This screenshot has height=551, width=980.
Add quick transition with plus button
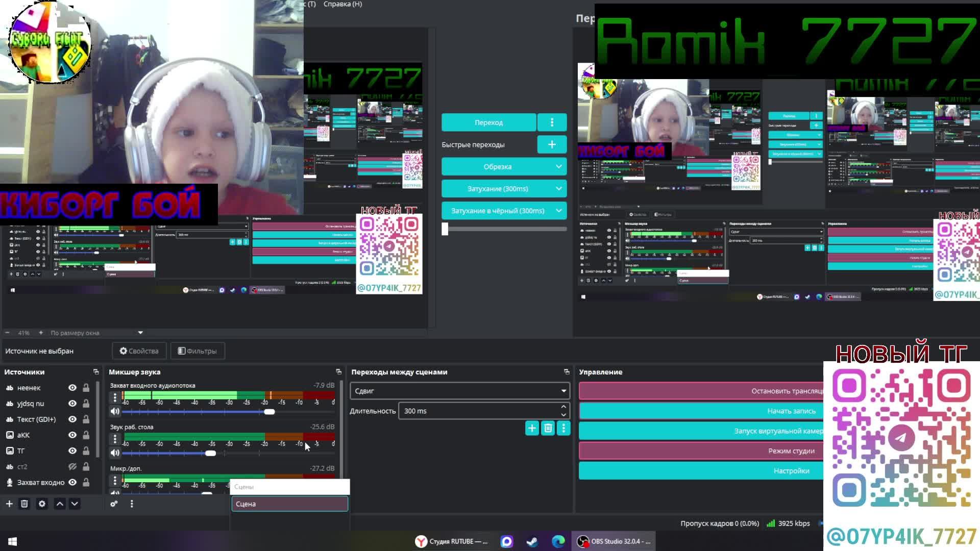[x=552, y=144]
